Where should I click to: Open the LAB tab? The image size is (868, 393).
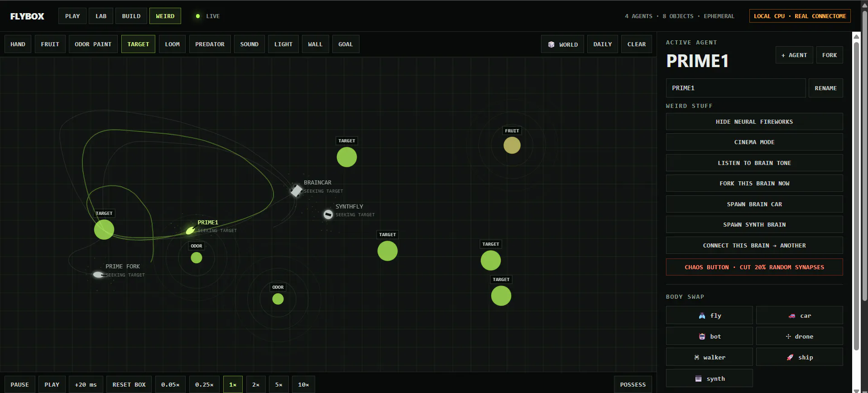pyautogui.click(x=101, y=16)
